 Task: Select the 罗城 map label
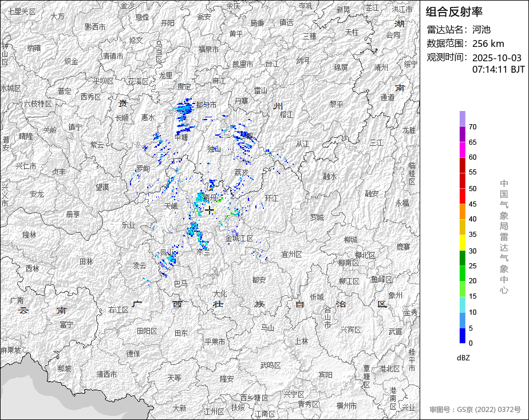(317, 217)
